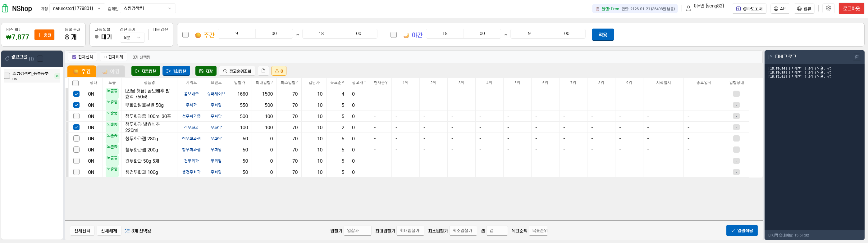Click the 충전 recharge plus button
The width and height of the screenshot is (868, 243).
(44, 35)
